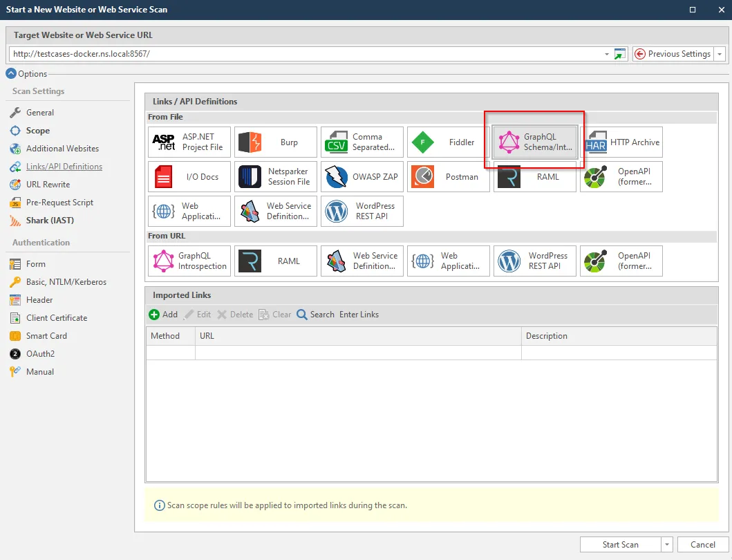Click the Method column header
The height and width of the screenshot is (560, 732).
[x=171, y=336]
